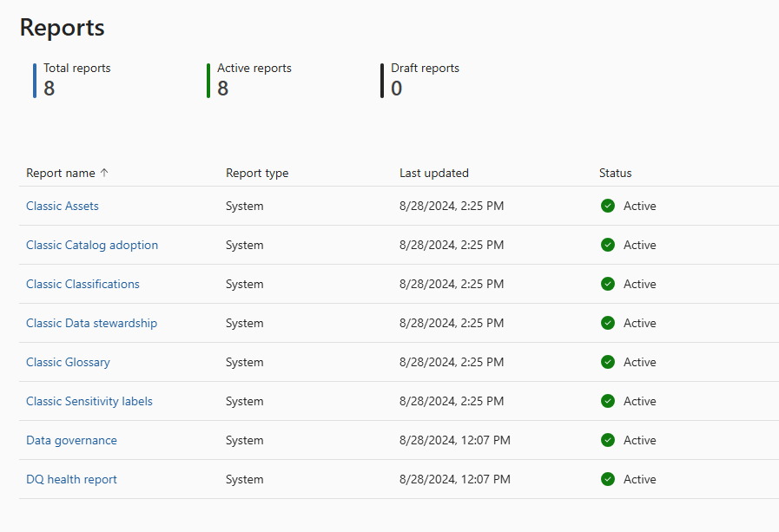Toggle the ascending sort arrow on Report name
779x532 pixels.
104,173
